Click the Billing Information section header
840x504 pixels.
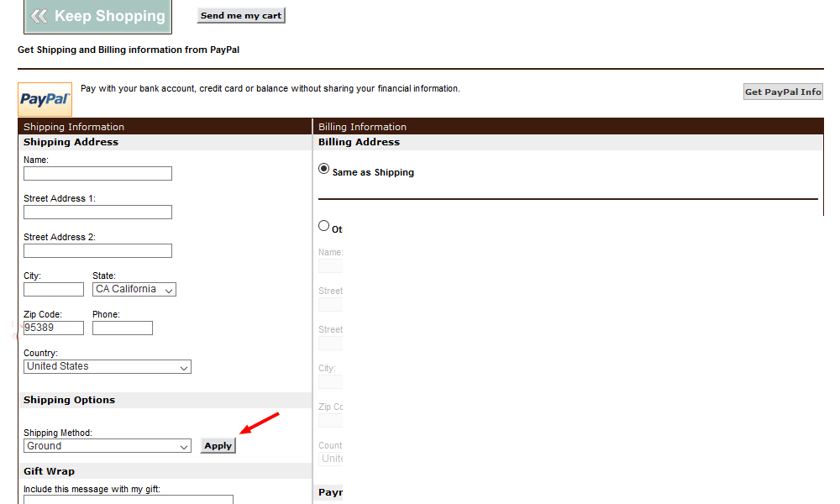(362, 127)
